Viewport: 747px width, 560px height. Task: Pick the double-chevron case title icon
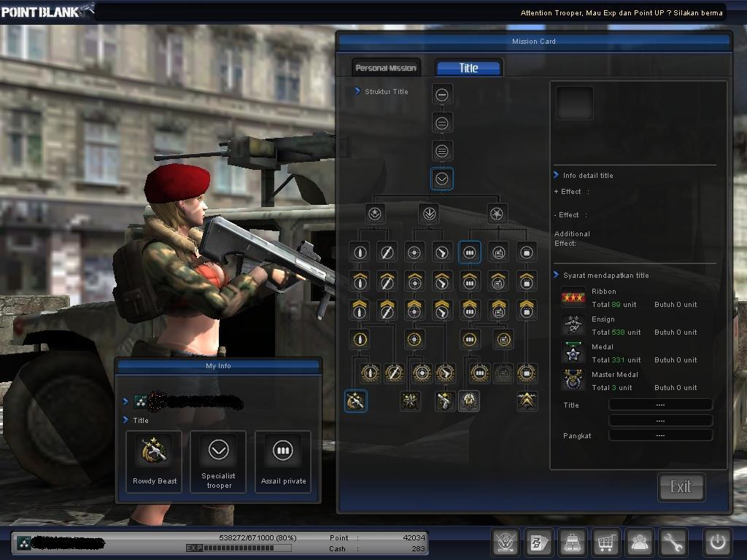pyautogui.click(x=527, y=310)
